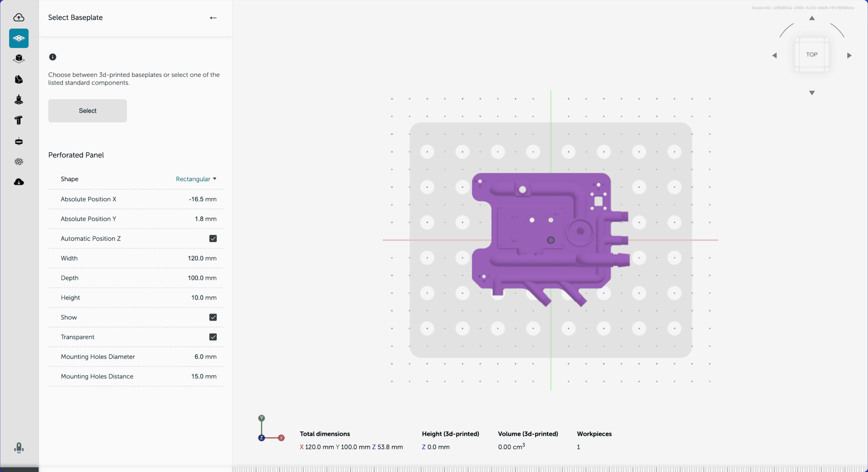Click the T-shaped text label icon

pyautogui.click(x=19, y=120)
